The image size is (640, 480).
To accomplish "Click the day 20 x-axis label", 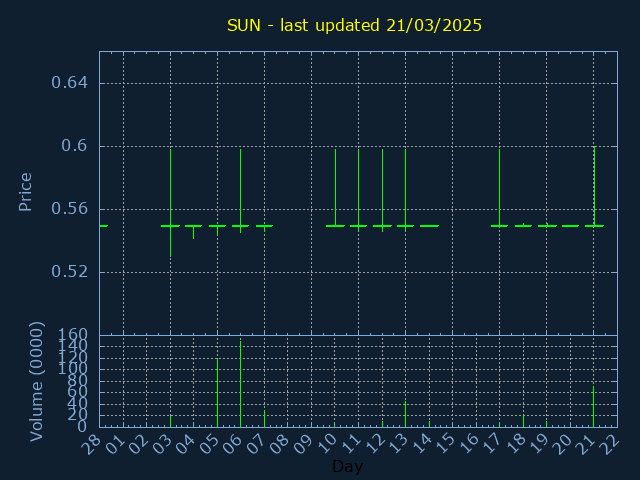I will [x=562, y=444].
